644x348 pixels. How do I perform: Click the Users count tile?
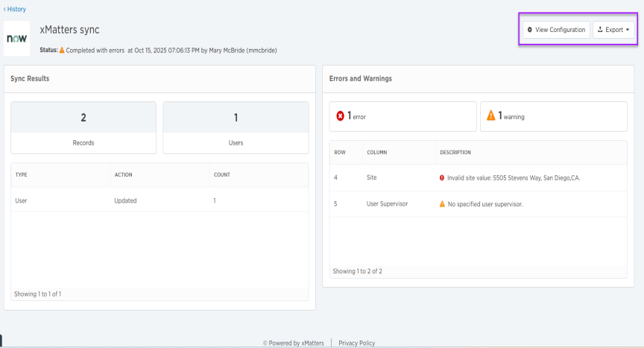(x=236, y=127)
